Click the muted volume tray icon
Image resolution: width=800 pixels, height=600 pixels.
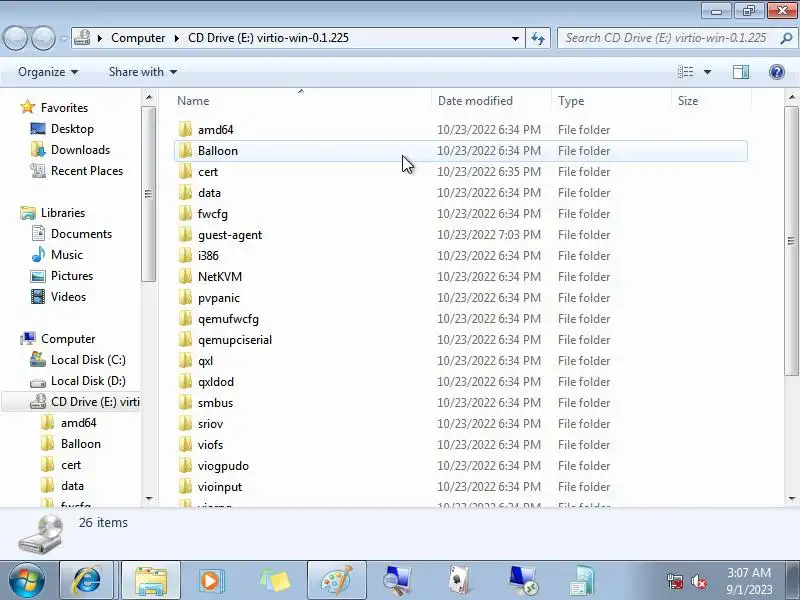(698, 581)
